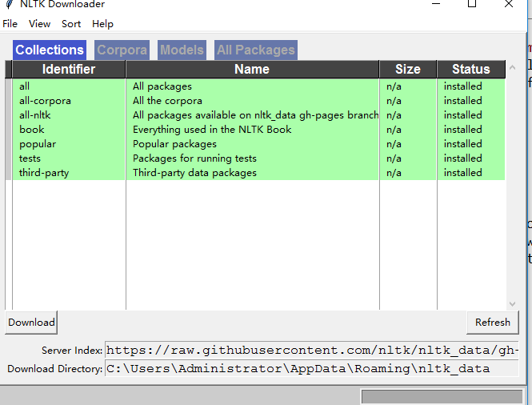
Task: Click the Status column header
Action: point(471,70)
